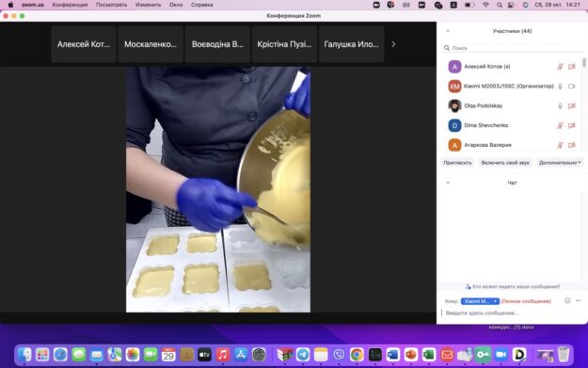Open the Конференция menu
This screenshot has width=588, height=368.
tap(70, 5)
